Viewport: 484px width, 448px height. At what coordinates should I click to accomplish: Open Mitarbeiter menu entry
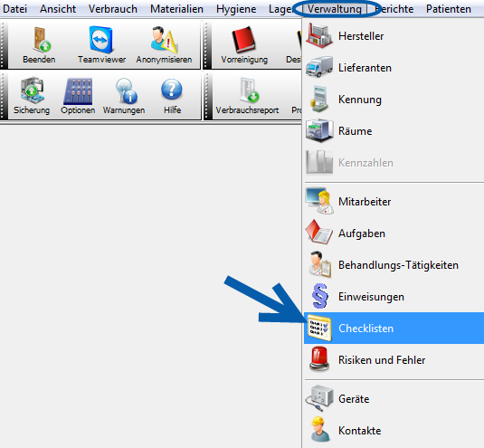[x=394, y=202]
